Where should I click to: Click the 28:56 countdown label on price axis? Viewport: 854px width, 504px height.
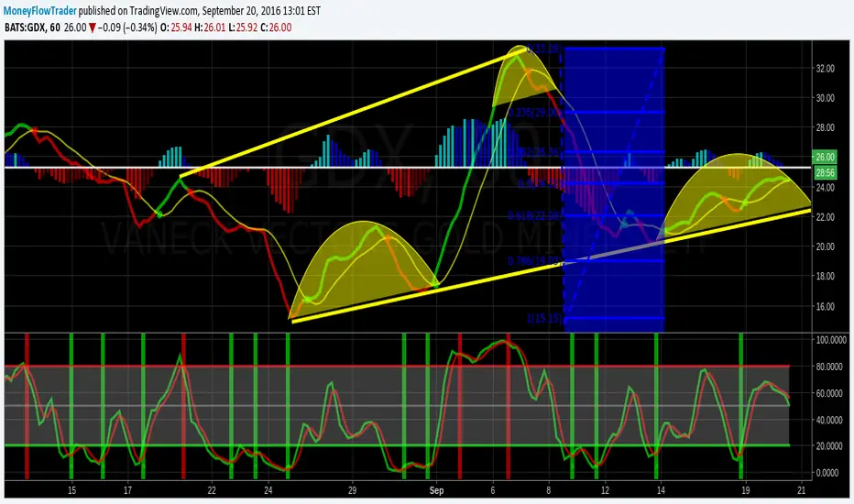[x=825, y=172]
